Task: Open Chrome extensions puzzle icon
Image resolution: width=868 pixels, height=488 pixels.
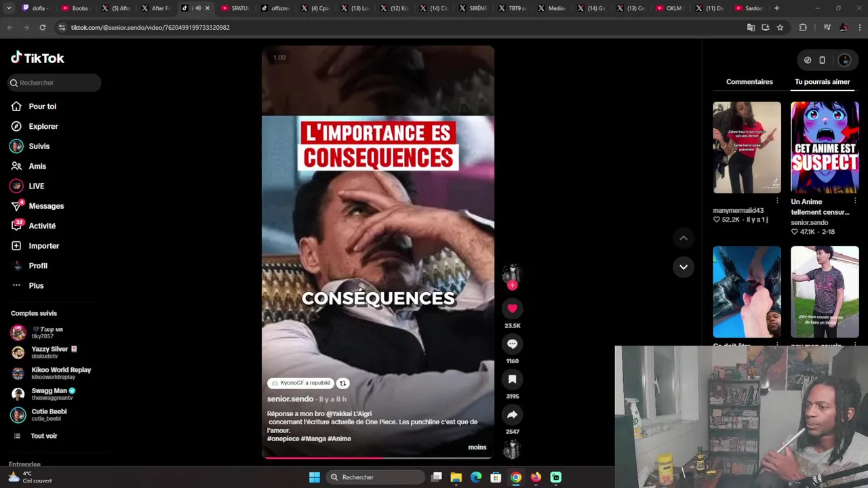Action: [803, 28]
